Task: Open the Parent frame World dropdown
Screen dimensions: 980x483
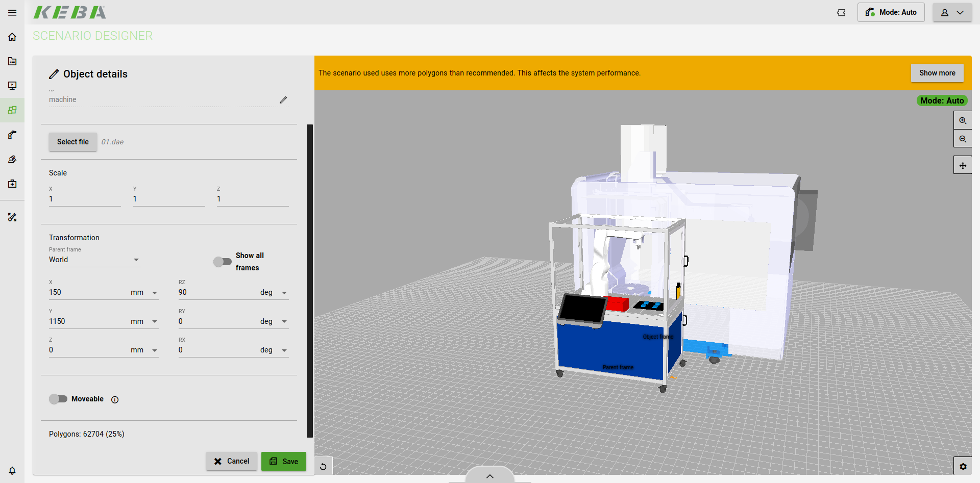Action: (94, 260)
